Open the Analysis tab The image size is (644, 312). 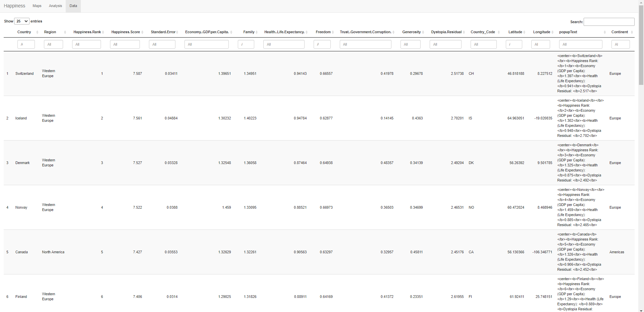55,6
